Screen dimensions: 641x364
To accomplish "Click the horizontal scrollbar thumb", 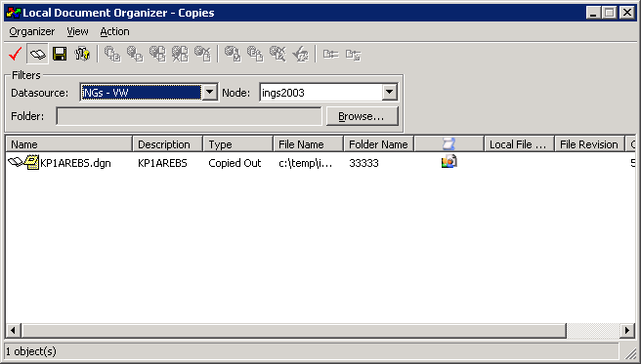I will 293,330.
